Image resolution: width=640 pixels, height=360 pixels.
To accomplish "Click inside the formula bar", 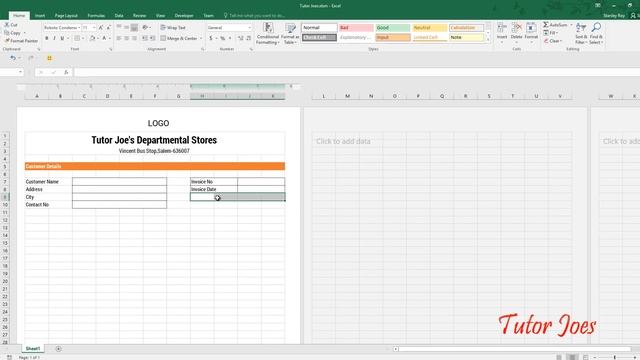I will coord(356,72).
